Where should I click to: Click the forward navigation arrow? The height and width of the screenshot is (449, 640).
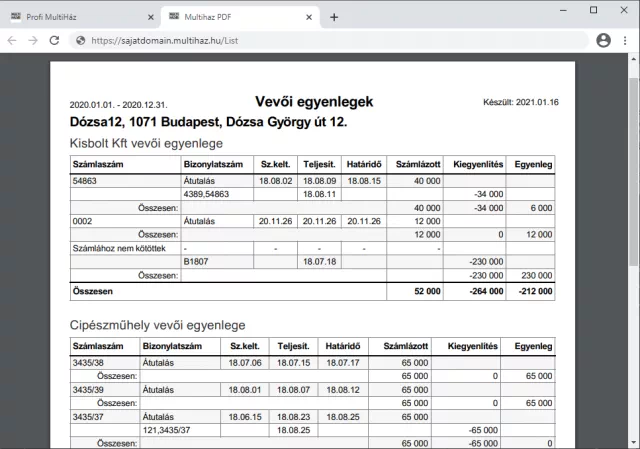(35, 41)
